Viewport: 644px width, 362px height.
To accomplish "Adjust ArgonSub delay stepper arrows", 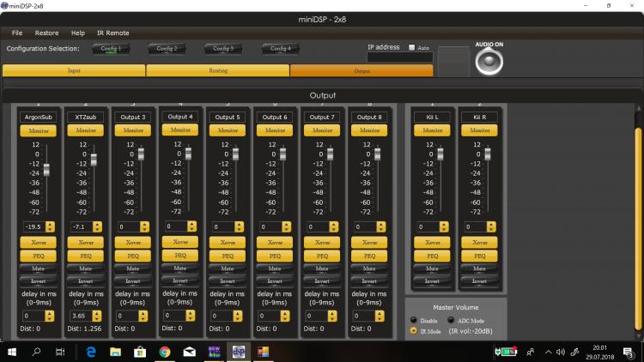I will [49, 316].
